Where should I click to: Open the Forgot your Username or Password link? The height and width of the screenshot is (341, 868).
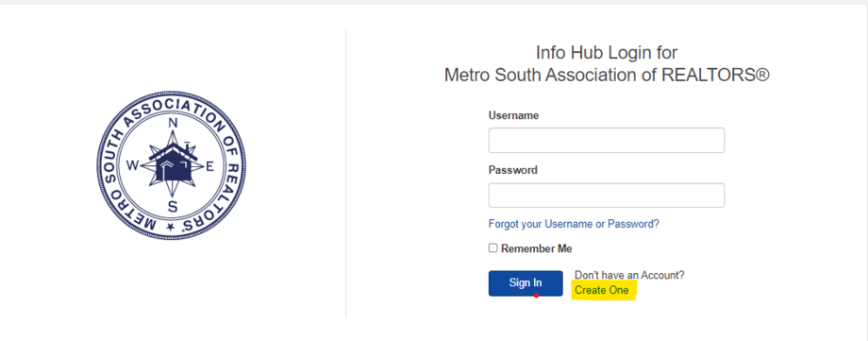[574, 224]
